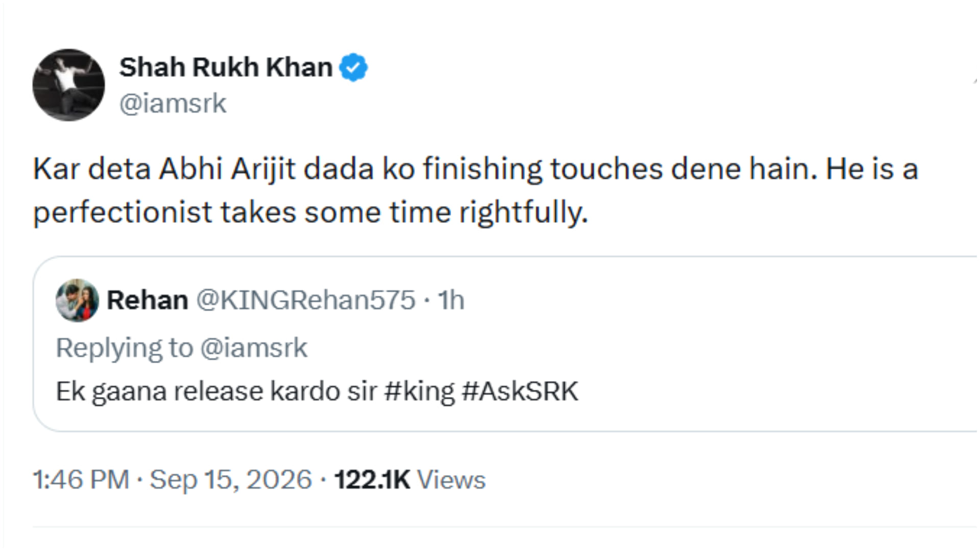Click the Sep 15, 2026 date

click(x=231, y=480)
